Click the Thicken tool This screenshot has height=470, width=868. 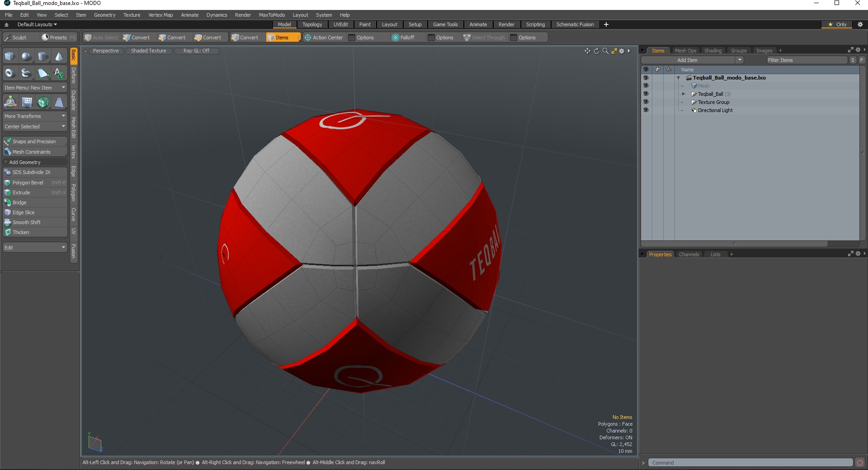coord(35,232)
